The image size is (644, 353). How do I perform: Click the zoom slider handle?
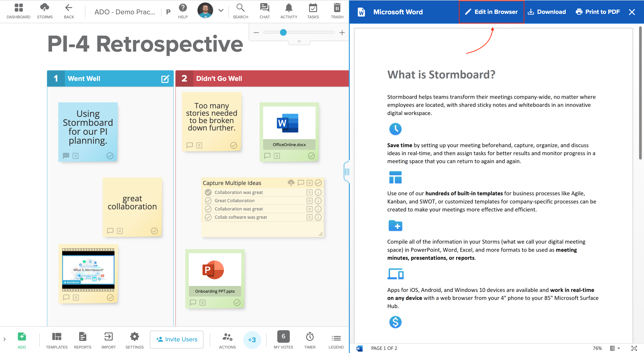click(x=283, y=32)
